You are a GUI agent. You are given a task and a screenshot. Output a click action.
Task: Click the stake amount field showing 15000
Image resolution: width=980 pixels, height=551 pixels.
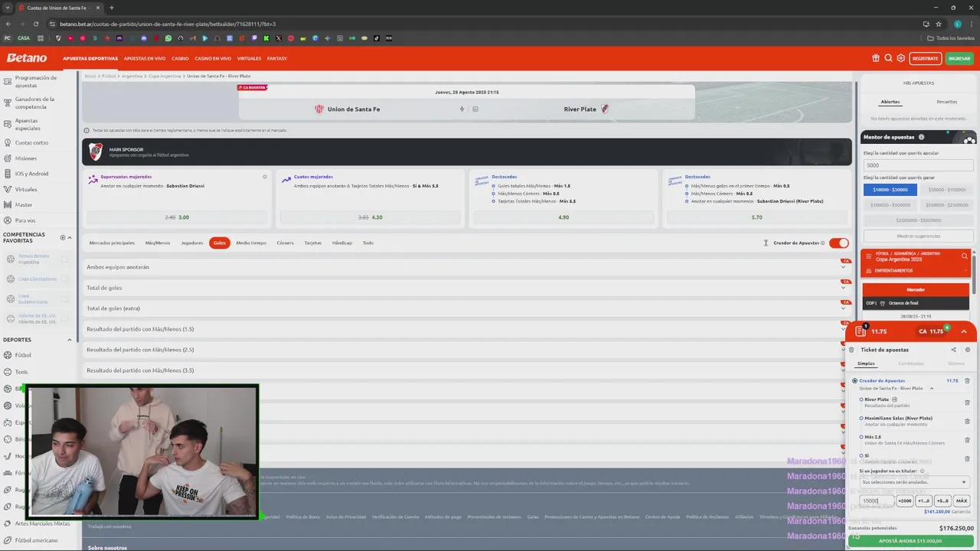(876, 500)
